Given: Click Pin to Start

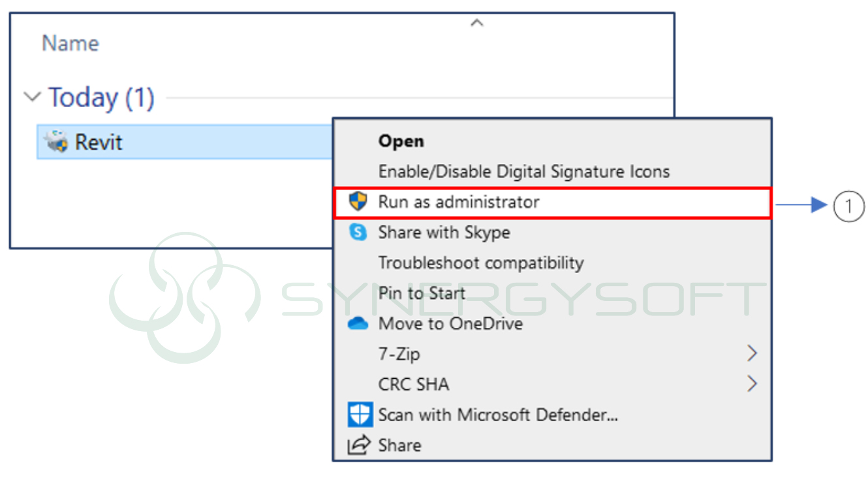Looking at the screenshot, I should pyautogui.click(x=422, y=293).
